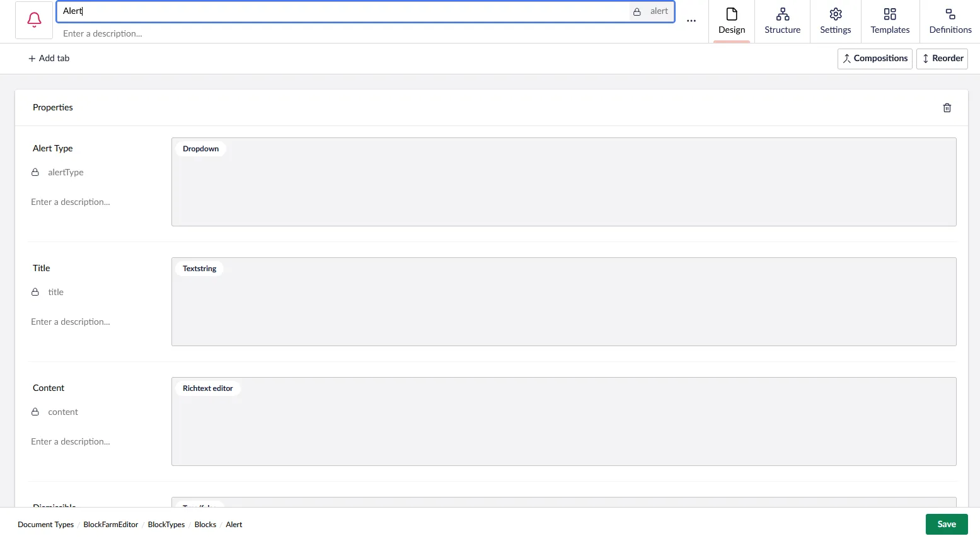Toggle the lock beside alertType alias

[35, 172]
